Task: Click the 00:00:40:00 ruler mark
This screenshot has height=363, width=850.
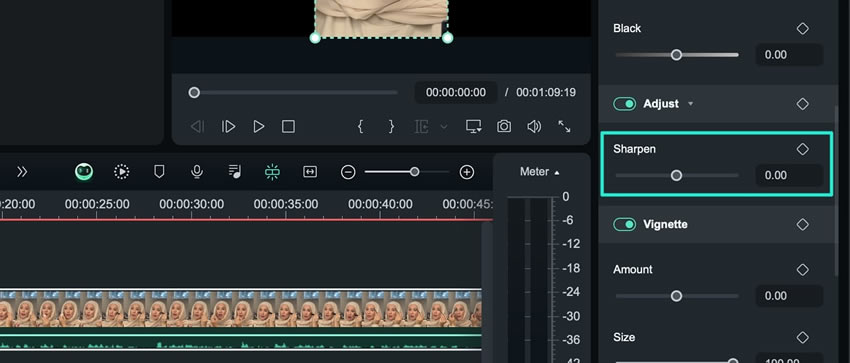Action: click(x=380, y=205)
